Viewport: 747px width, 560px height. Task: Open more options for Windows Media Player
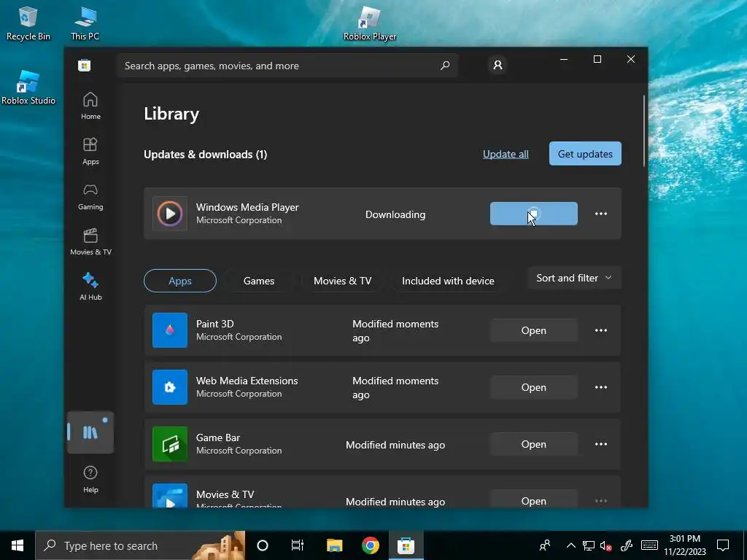pos(601,214)
